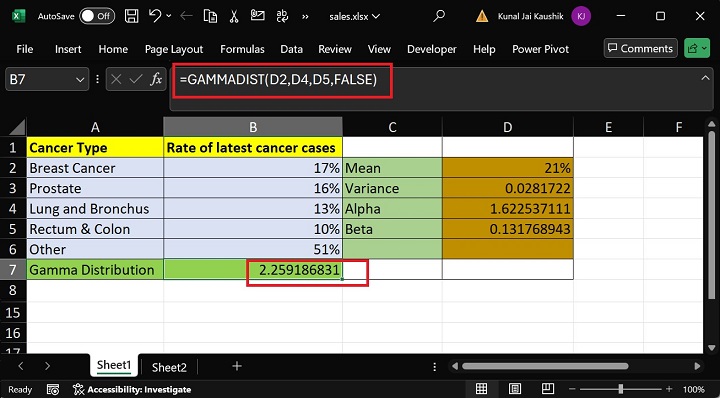Select cell with result 2.259186831
The image size is (720, 398).
click(253, 269)
